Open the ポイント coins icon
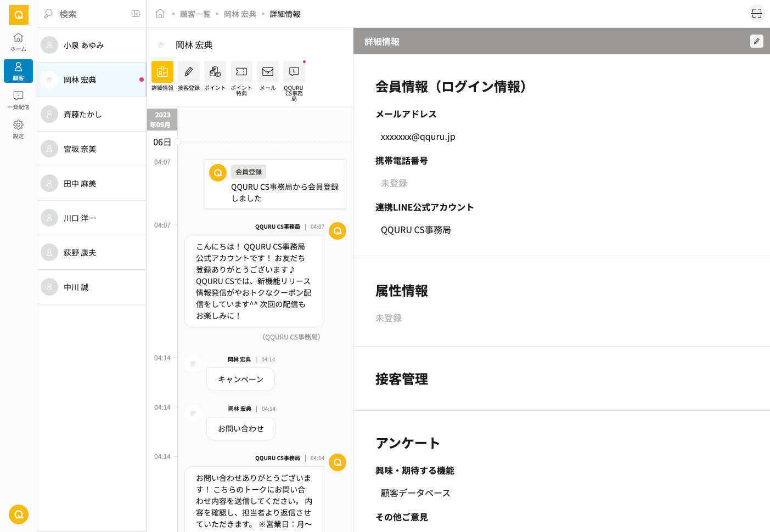The height and width of the screenshot is (532, 770). [x=215, y=72]
